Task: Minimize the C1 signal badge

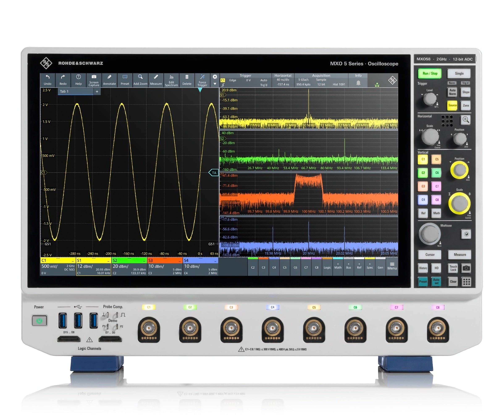Action: (73, 261)
